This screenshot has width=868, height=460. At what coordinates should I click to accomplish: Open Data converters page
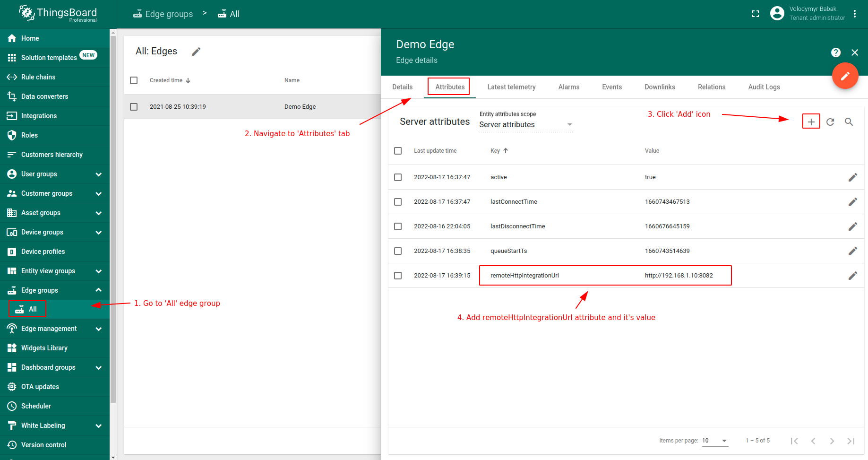55,96
